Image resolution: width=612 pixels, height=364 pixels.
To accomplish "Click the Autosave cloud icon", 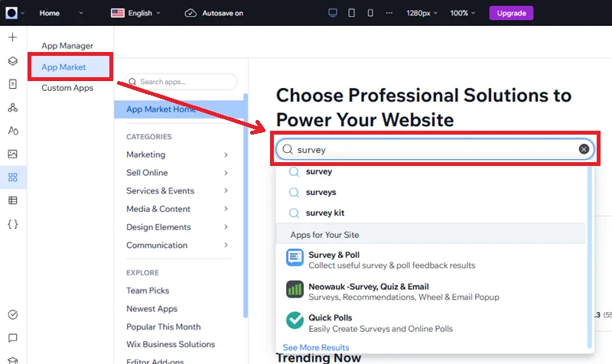I will (190, 13).
